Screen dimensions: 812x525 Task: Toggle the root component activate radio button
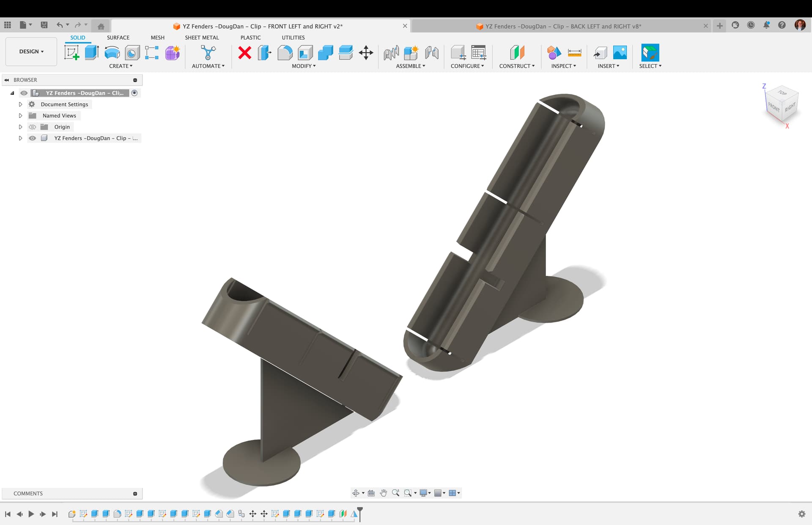click(134, 93)
